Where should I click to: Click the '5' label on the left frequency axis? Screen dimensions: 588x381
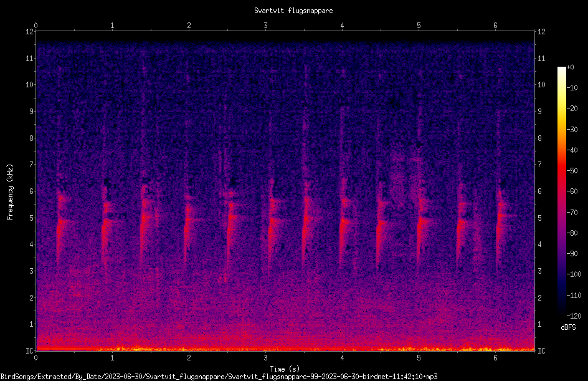[x=32, y=218]
